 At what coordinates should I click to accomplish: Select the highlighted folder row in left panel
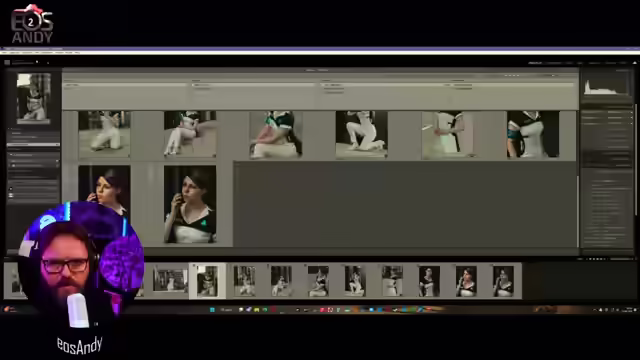coord(33,144)
